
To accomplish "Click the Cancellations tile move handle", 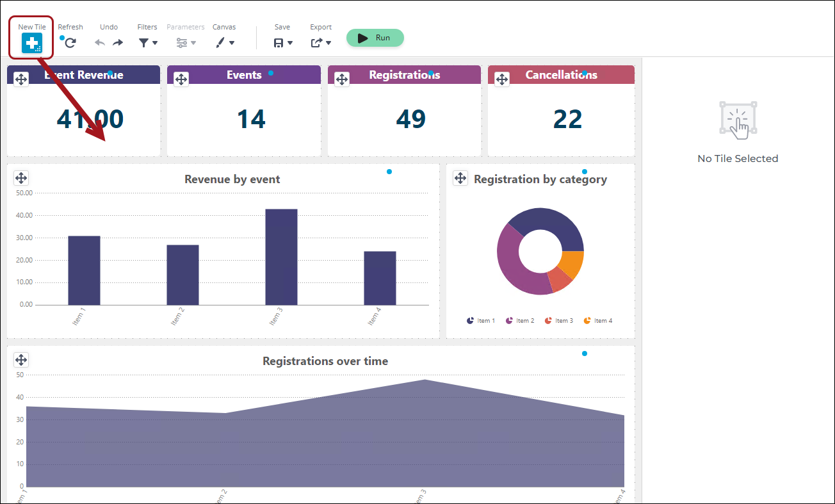I will (x=502, y=79).
